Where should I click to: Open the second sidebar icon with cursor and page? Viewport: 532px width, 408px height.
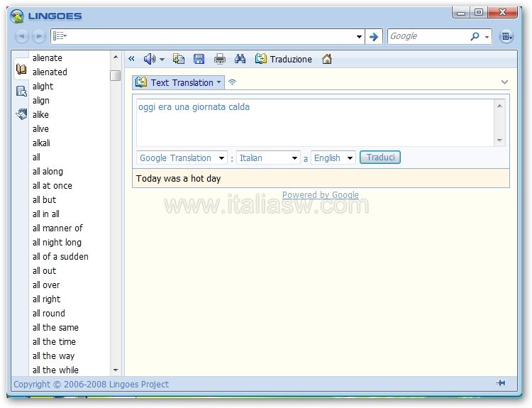21,91
